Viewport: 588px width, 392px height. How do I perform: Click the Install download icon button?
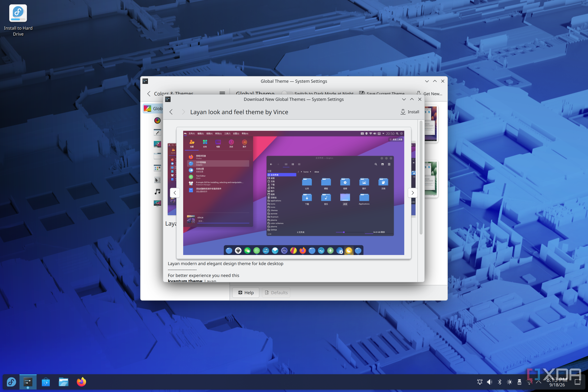(410, 112)
